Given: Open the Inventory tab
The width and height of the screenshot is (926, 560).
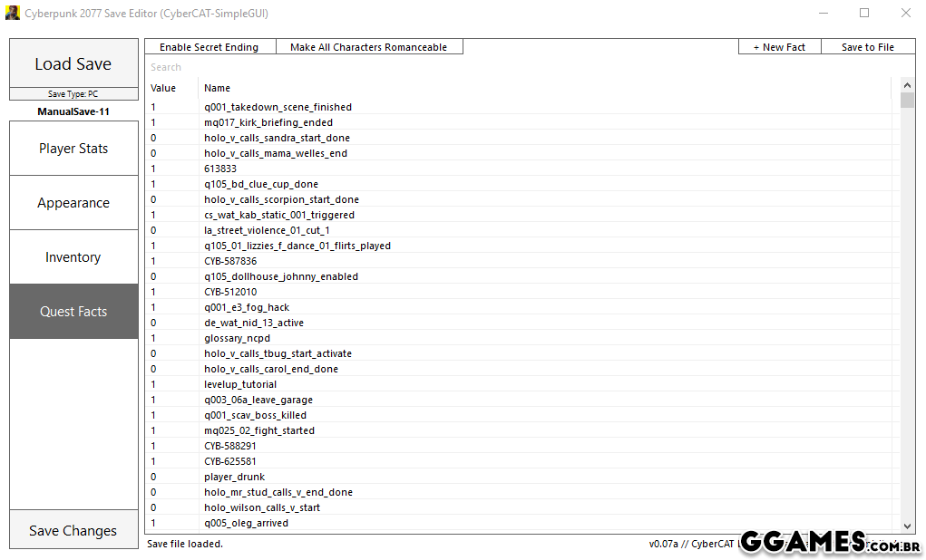Looking at the screenshot, I should click(73, 257).
